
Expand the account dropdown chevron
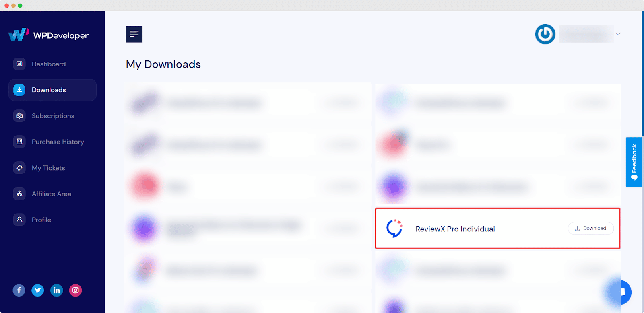[618, 34]
